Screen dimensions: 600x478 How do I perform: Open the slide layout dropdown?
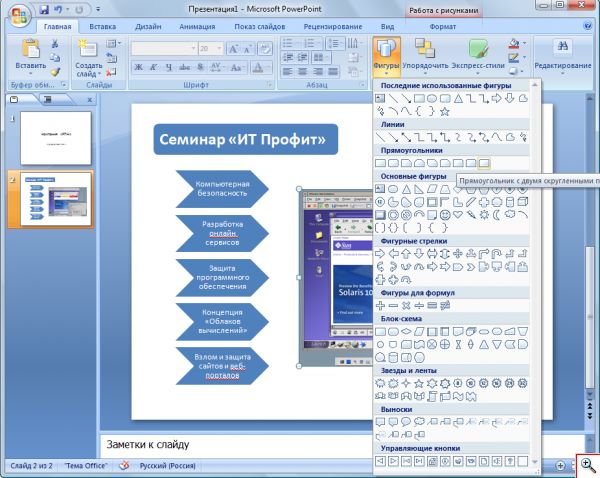pyautogui.click(x=113, y=44)
